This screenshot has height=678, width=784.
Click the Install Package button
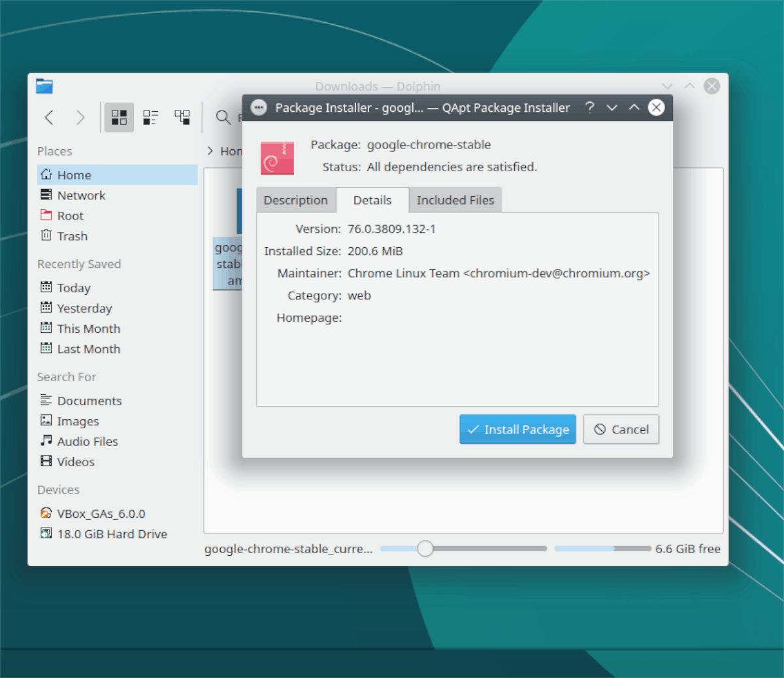[517, 430]
